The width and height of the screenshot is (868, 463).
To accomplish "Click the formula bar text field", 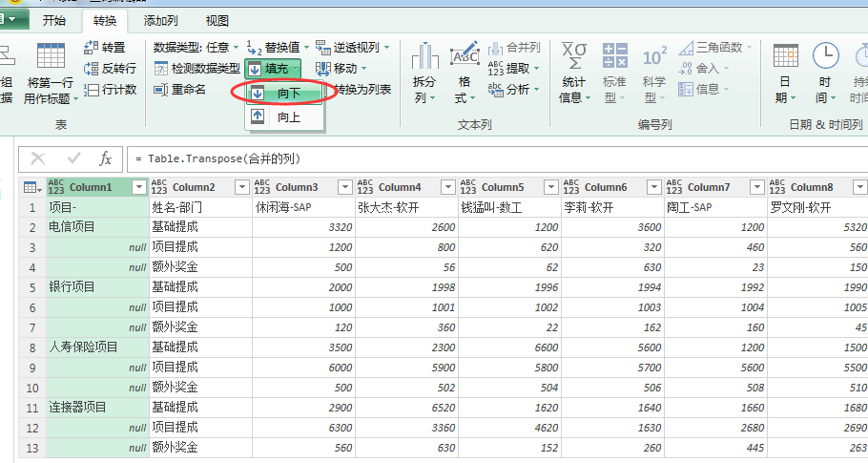I will pyautogui.click(x=497, y=159).
